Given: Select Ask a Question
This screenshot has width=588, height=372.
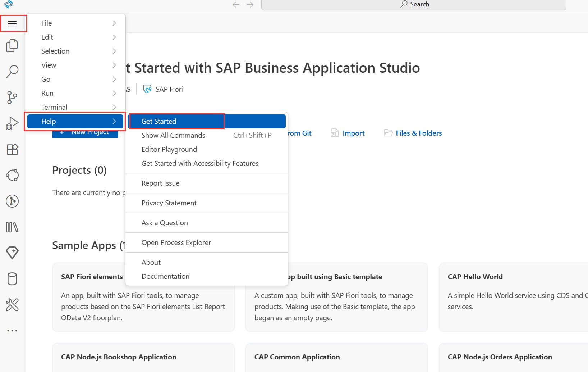Looking at the screenshot, I should [x=207, y=223].
